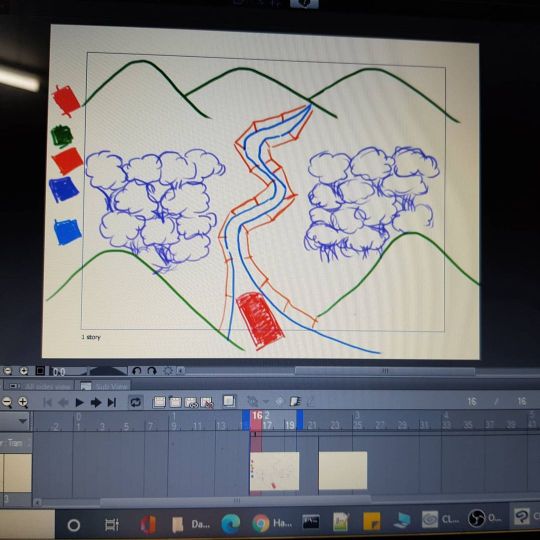Click the canvas horizontal scrollbar
The image size is (540, 540).
pos(385,371)
